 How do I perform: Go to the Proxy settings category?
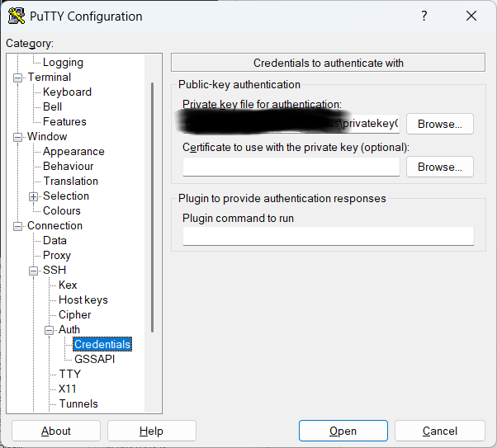click(57, 255)
